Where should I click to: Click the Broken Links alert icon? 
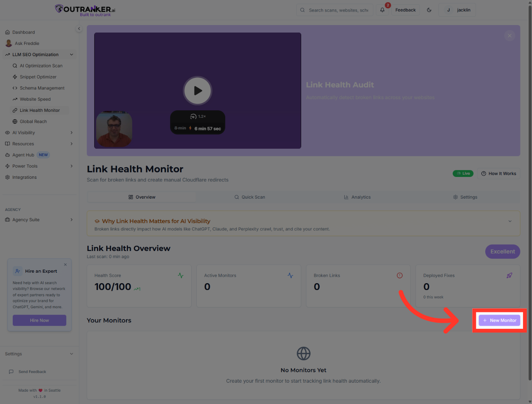tap(400, 275)
